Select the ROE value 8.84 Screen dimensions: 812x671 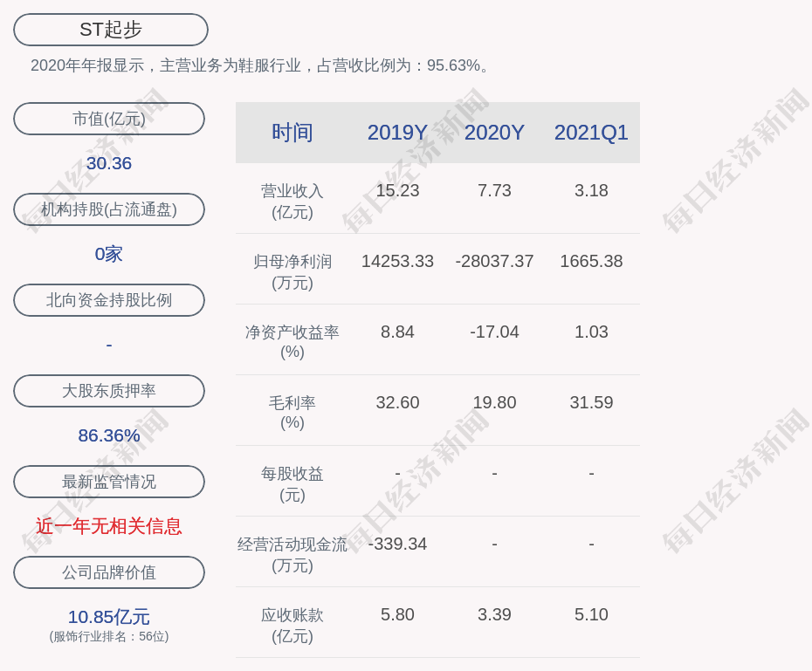[x=397, y=332]
